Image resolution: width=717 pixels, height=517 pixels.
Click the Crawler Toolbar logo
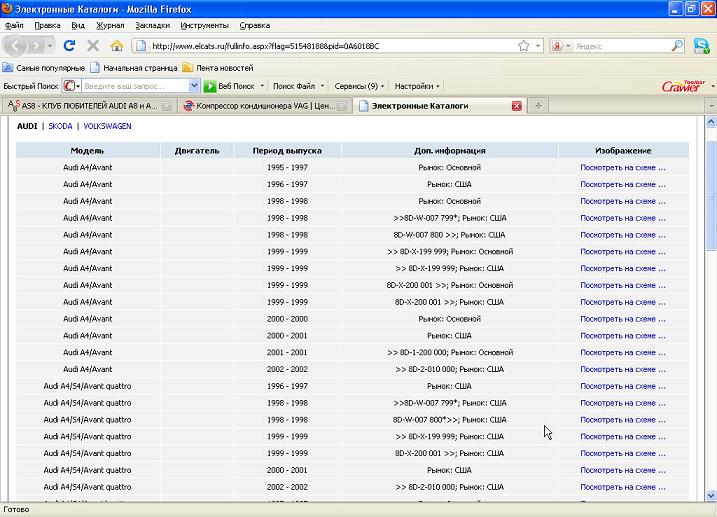click(x=682, y=86)
